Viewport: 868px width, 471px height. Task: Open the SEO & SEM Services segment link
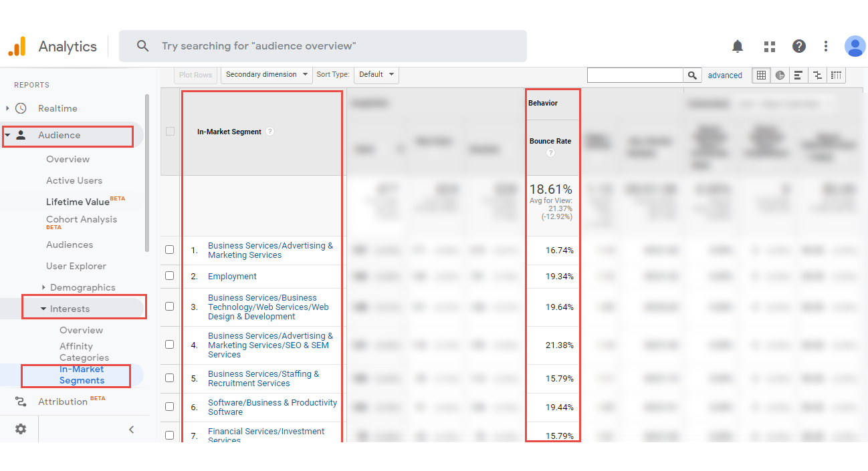coord(270,345)
